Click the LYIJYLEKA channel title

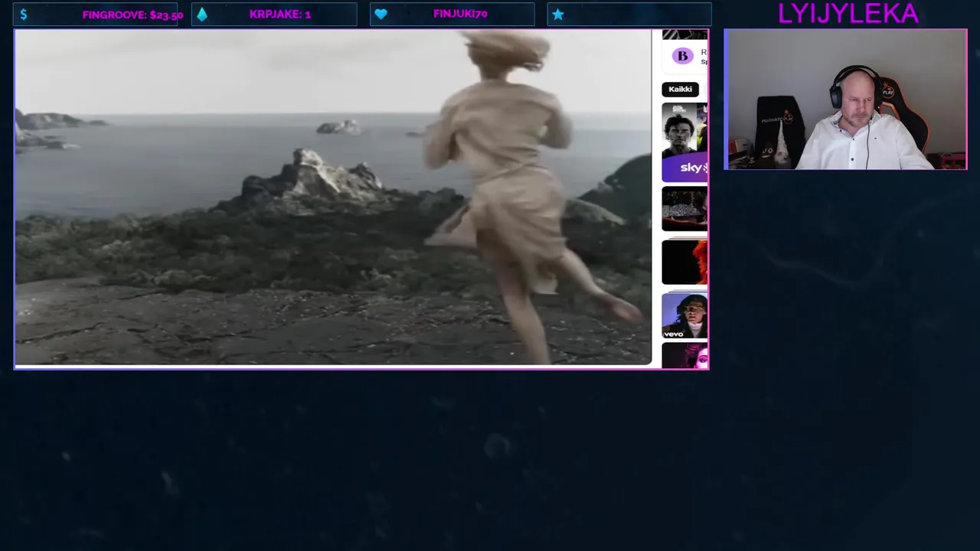pyautogui.click(x=848, y=13)
